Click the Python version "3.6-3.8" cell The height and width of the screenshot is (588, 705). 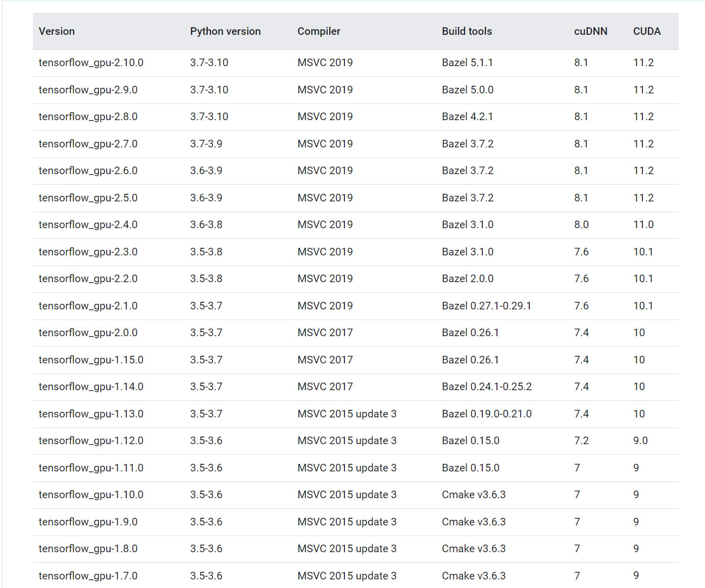pos(206,225)
